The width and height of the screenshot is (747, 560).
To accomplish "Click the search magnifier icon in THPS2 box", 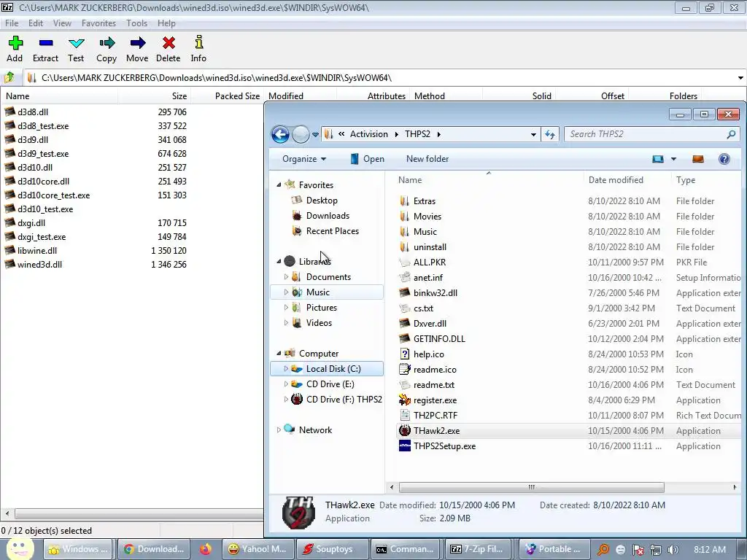I will click(x=731, y=134).
